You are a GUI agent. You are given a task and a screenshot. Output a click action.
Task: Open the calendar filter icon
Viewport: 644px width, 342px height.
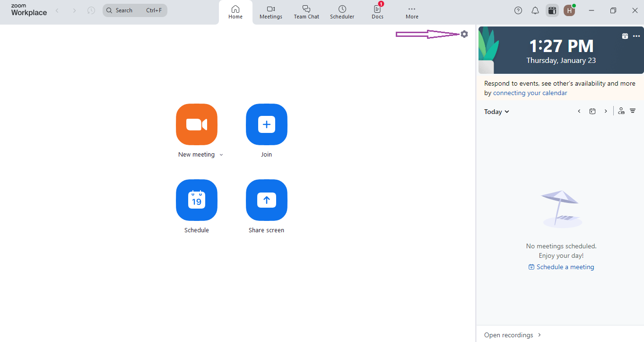(633, 111)
